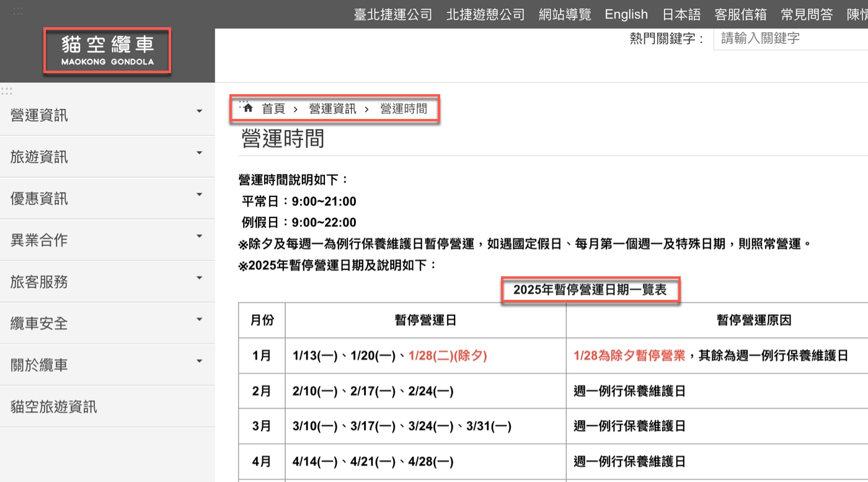Expand the 旅遊資訊 sidebar arrow

pos(199,153)
